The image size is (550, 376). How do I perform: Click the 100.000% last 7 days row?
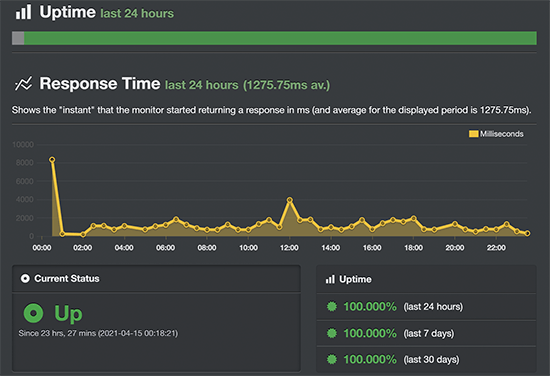[x=426, y=333]
